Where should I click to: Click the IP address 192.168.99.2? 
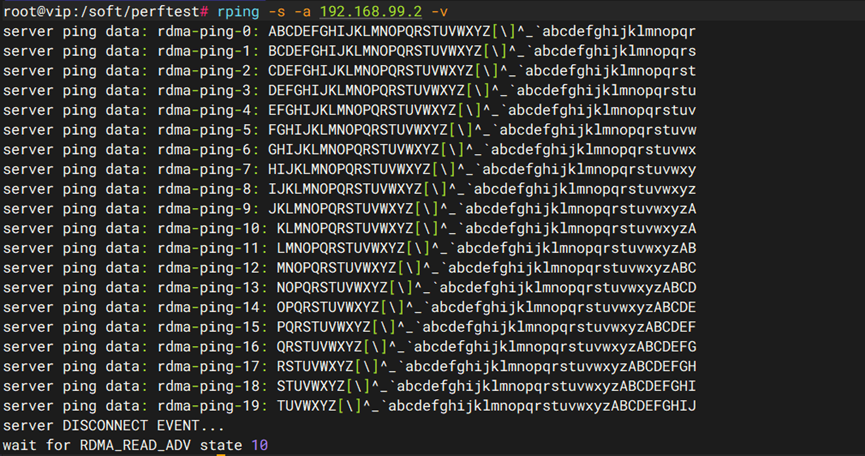point(372,12)
